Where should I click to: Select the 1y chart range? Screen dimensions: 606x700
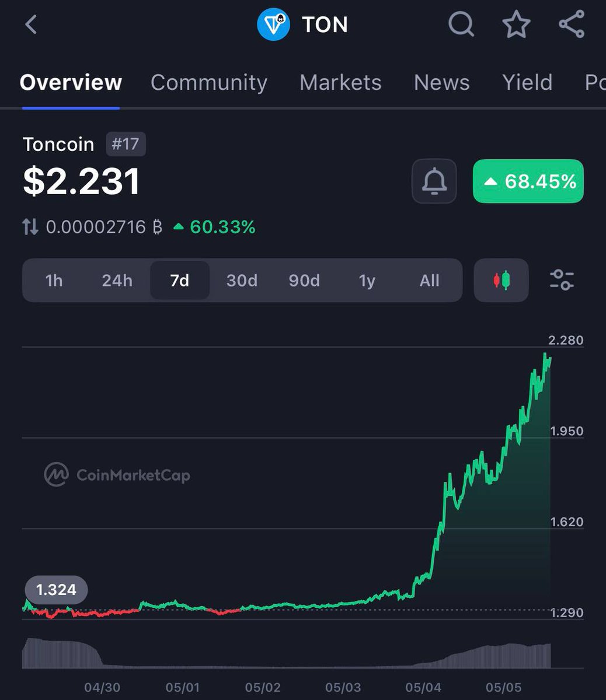(x=367, y=281)
